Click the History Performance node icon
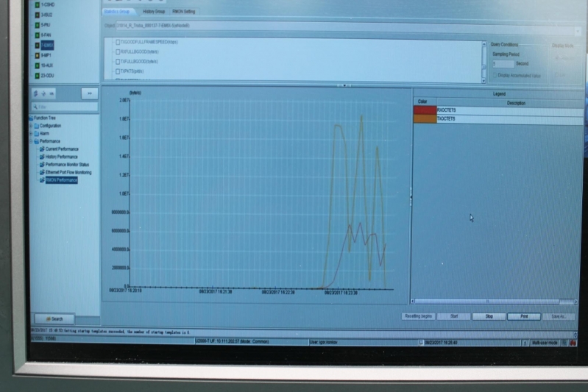 pyautogui.click(x=42, y=157)
